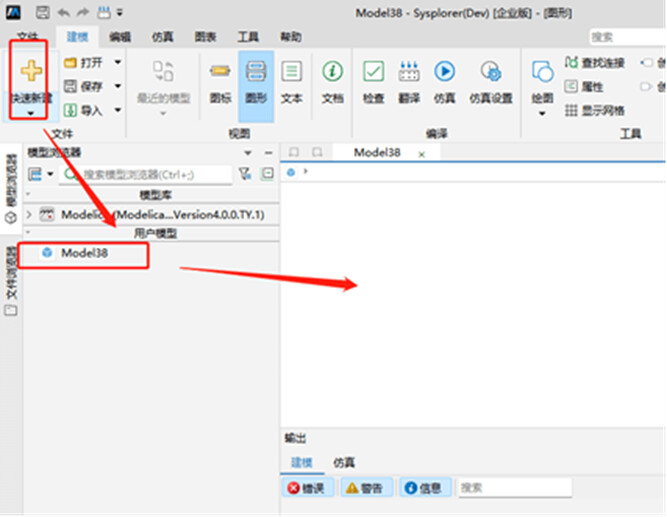The image size is (667, 517).
Task: Open the 文件浏览器 side tab
Action: point(11,281)
